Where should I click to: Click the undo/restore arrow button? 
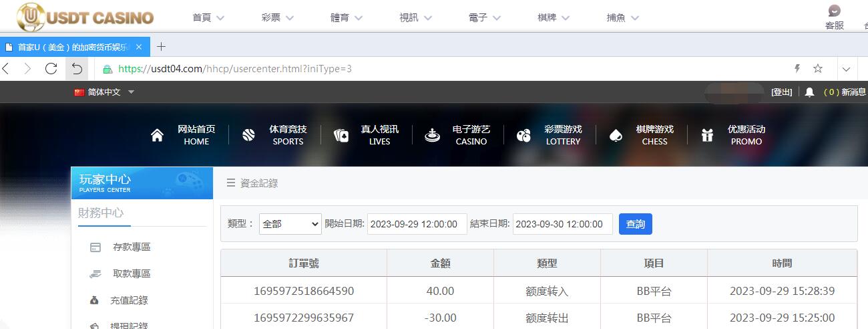click(x=77, y=68)
